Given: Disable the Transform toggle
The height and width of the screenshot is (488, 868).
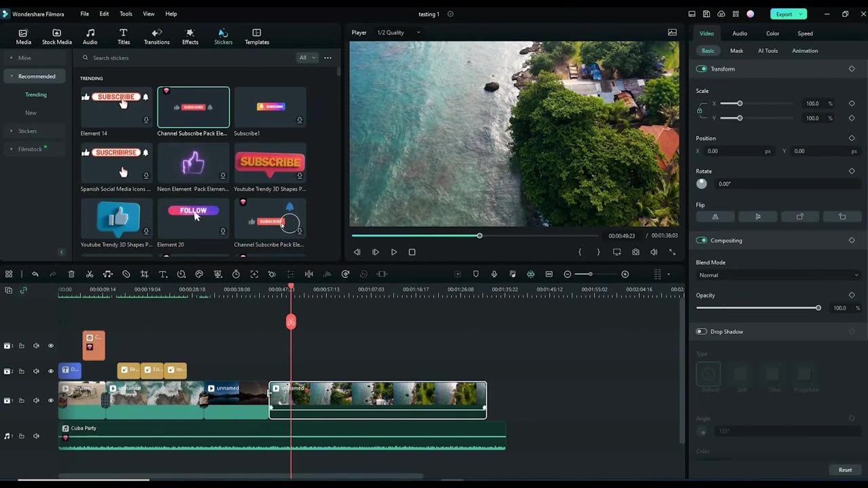Looking at the screenshot, I should [701, 69].
